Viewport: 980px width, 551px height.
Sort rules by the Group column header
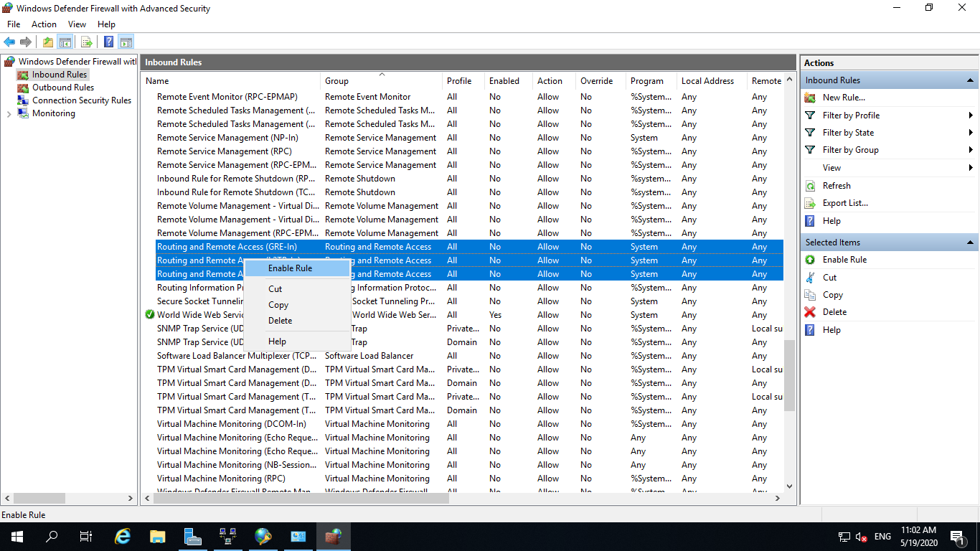point(382,81)
